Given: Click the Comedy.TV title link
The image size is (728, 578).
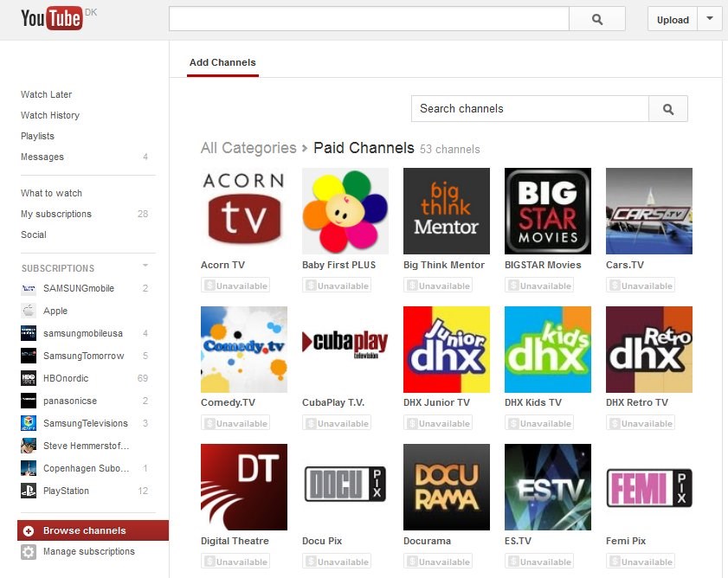Looking at the screenshot, I should click(x=228, y=402).
